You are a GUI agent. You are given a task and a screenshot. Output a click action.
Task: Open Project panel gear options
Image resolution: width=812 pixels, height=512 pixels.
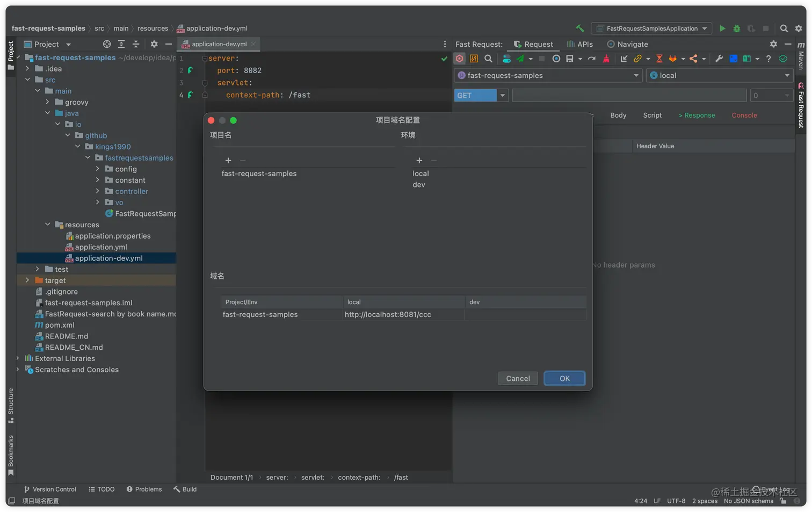pos(154,44)
